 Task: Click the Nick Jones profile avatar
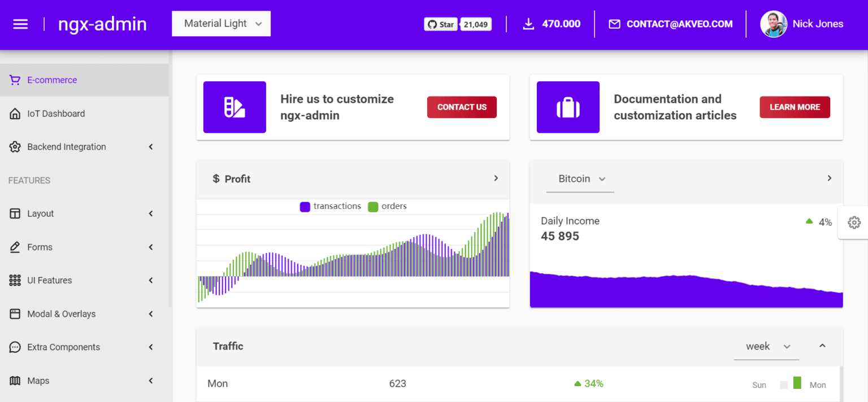pyautogui.click(x=774, y=24)
